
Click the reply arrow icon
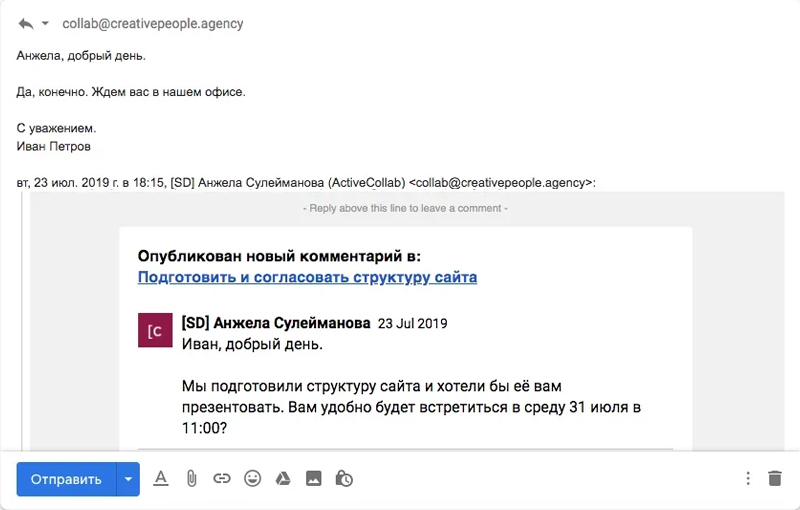pyautogui.click(x=25, y=23)
